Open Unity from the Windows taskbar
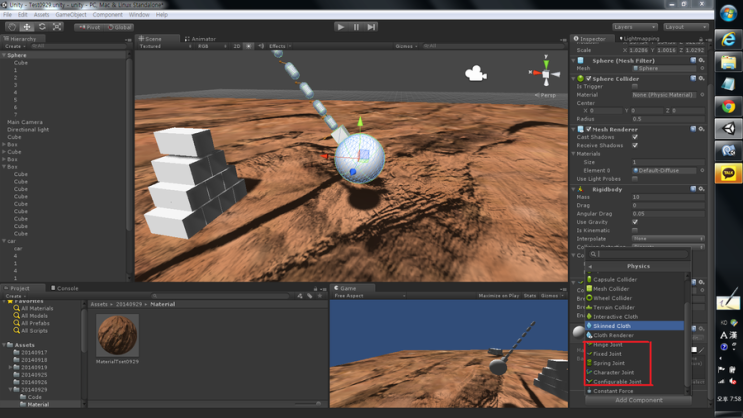Viewport: 743px width, 418px height. click(728, 129)
